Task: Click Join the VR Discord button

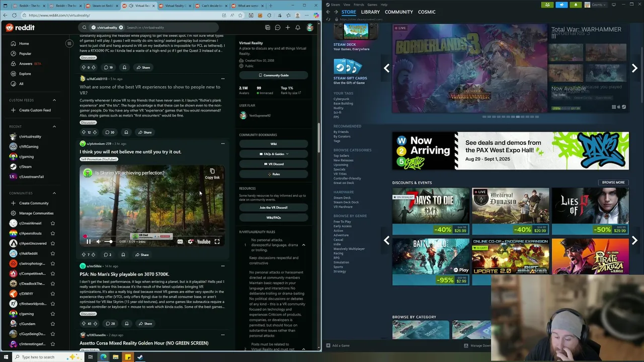Action: pos(274,208)
